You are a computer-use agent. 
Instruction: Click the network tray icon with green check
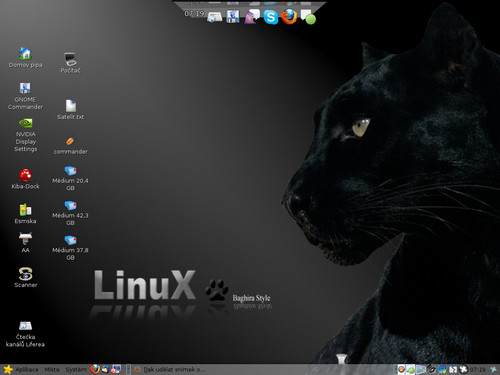442,369
